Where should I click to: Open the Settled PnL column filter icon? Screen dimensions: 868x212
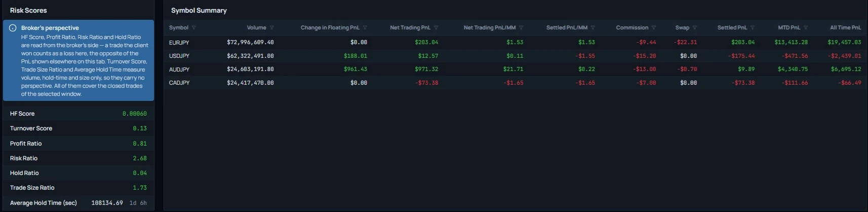click(753, 28)
